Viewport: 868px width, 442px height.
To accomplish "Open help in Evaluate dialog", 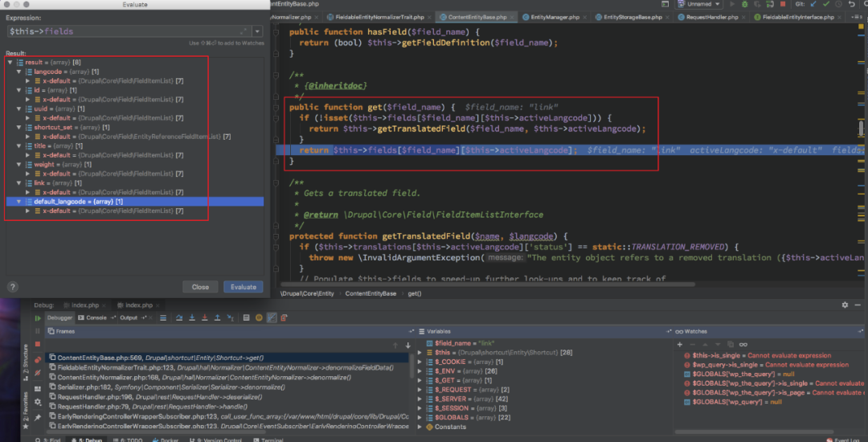I will [x=14, y=287].
